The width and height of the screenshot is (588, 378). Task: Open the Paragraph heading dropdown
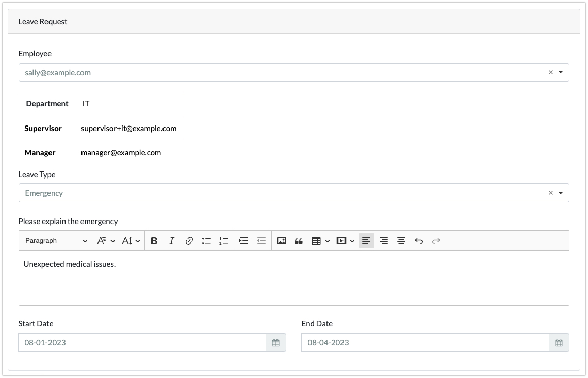(56, 241)
